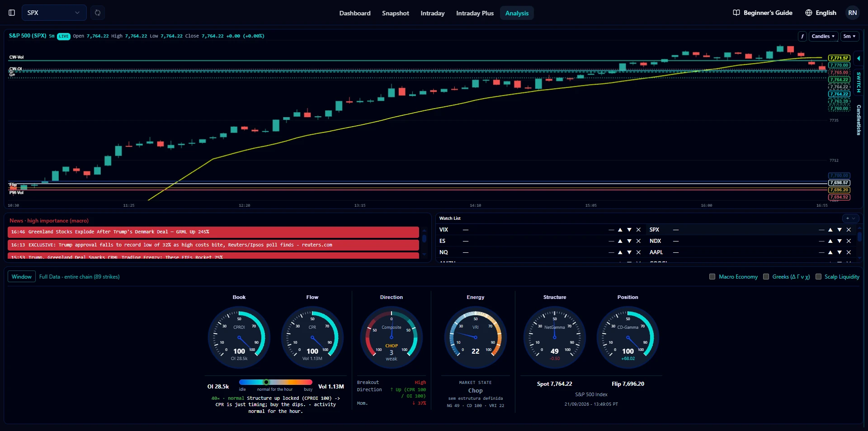Viewport: 868px width, 431px height.
Task: Open the English language selector
Action: pos(821,13)
